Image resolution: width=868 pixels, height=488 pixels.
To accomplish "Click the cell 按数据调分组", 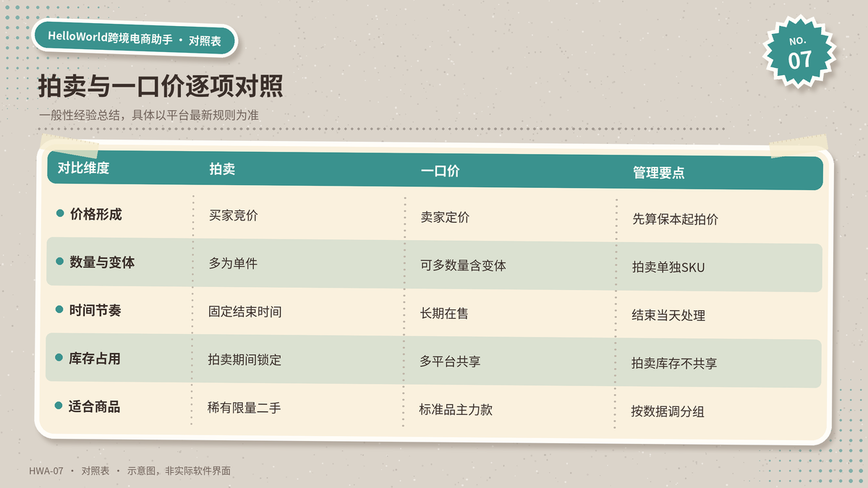I will [667, 411].
